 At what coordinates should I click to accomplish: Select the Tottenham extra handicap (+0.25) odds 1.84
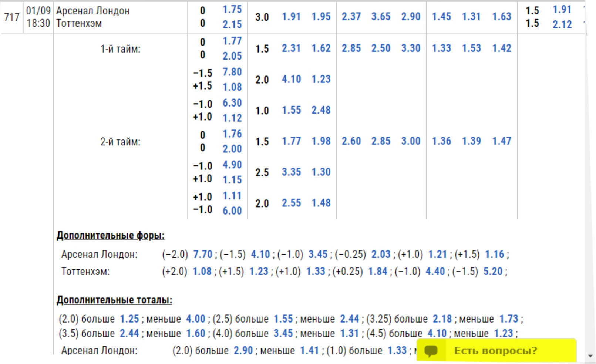(378, 272)
